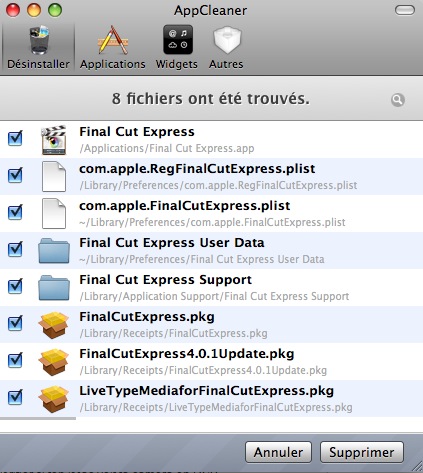Click the LiveTypeMediaforFinalCutExpress.pkg package icon

54,399
